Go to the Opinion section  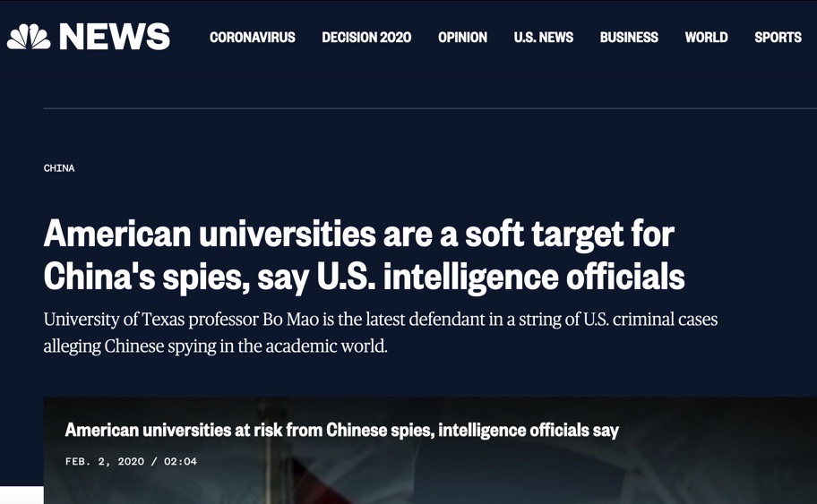(x=462, y=38)
